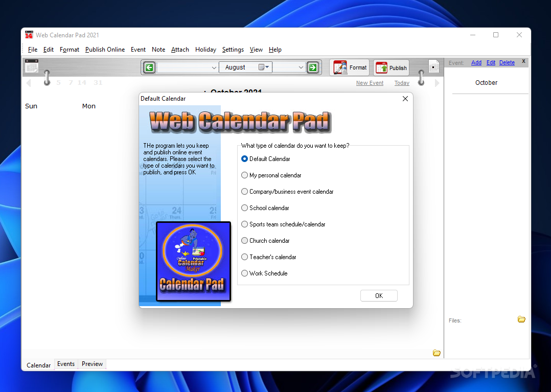
Task: Select My personal calendar option
Action: 271,175
